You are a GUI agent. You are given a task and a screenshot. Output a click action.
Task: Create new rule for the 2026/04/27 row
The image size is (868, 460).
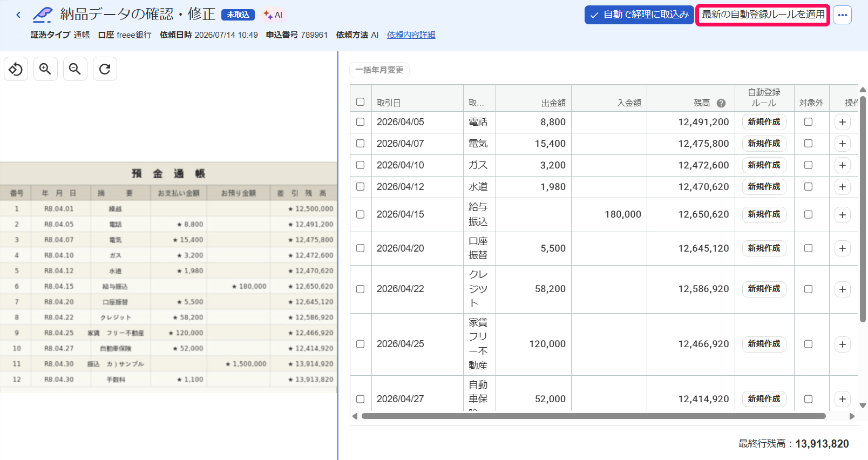pos(764,399)
